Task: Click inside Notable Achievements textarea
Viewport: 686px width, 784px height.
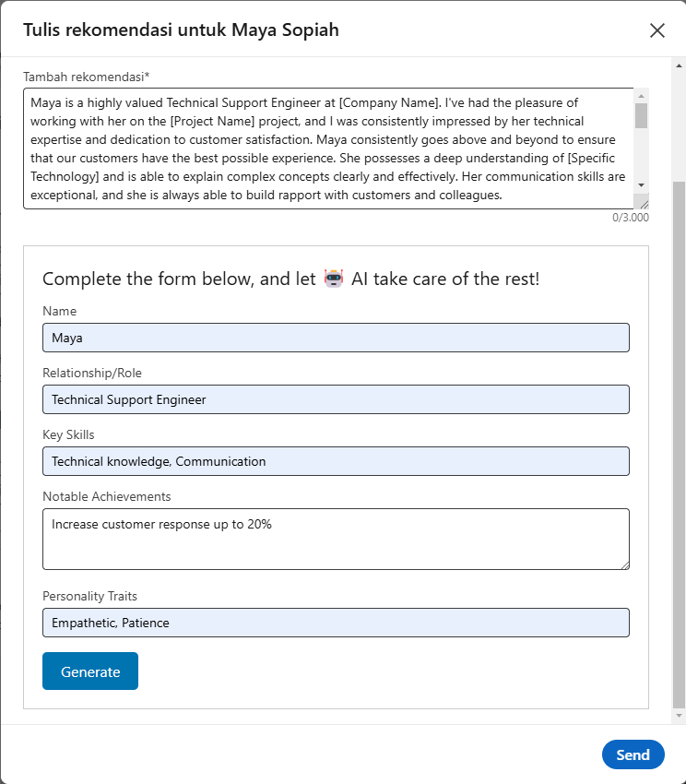Action: click(x=336, y=539)
